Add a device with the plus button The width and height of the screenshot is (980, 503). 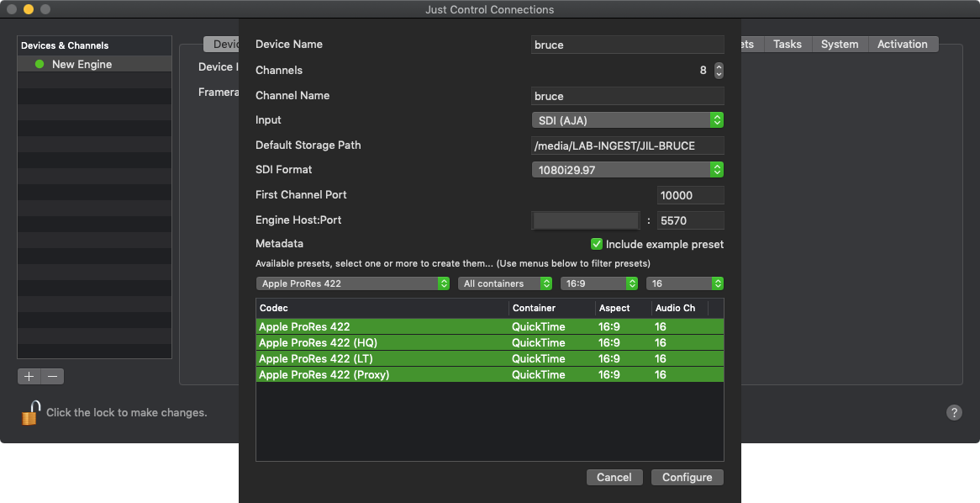[x=29, y=376]
